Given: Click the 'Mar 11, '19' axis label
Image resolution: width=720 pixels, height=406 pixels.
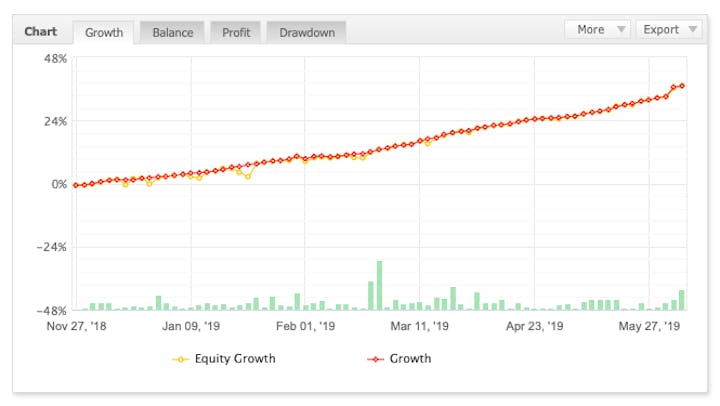Looking at the screenshot, I should pos(419,326).
